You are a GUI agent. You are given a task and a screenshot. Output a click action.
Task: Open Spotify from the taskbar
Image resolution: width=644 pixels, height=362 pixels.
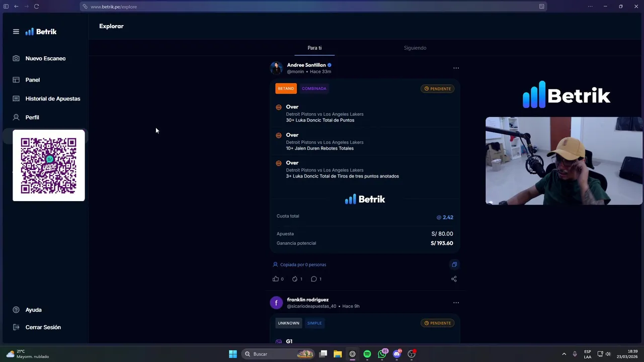(x=367, y=354)
